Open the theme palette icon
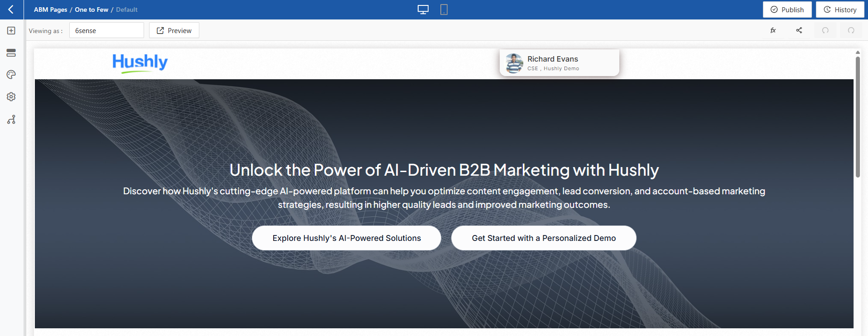The width and height of the screenshot is (868, 336). (x=11, y=75)
